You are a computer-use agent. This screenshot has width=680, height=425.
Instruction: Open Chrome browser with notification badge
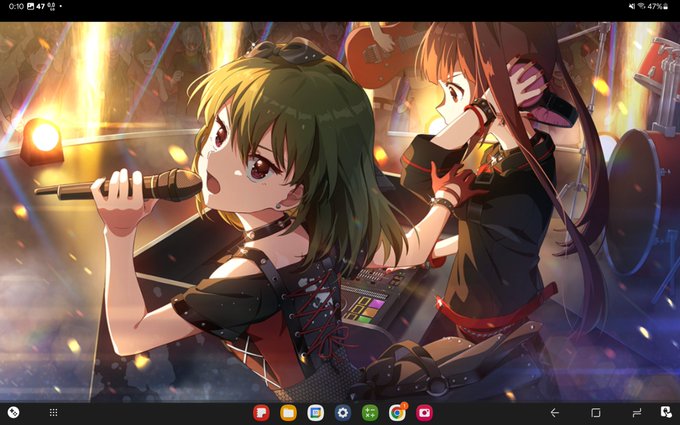click(397, 412)
